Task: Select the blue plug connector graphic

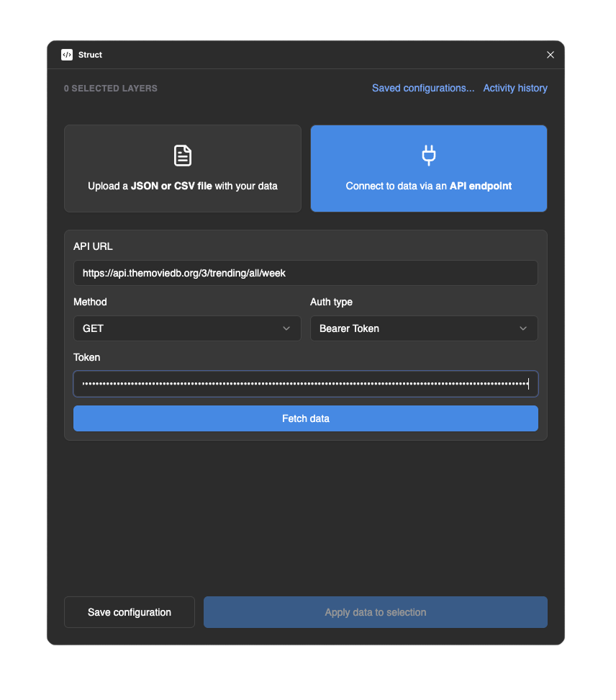Action: [x=428, y=155]
